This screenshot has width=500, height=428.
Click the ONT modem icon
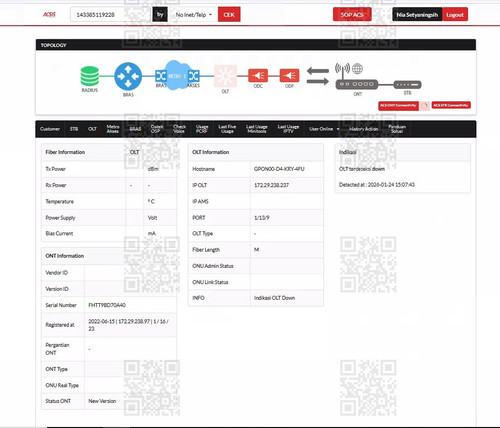click(357, 84)
